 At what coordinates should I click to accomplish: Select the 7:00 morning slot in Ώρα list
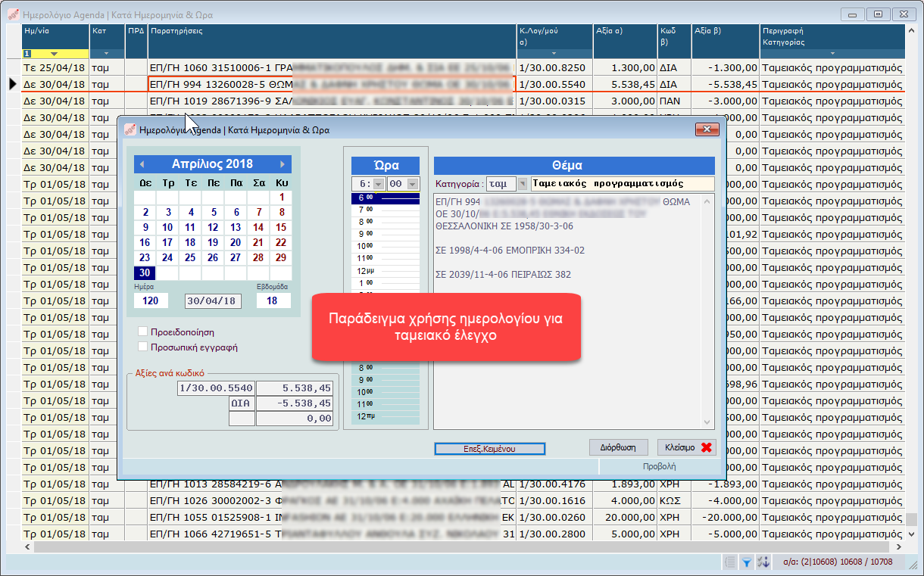click(x=386, y=210)
